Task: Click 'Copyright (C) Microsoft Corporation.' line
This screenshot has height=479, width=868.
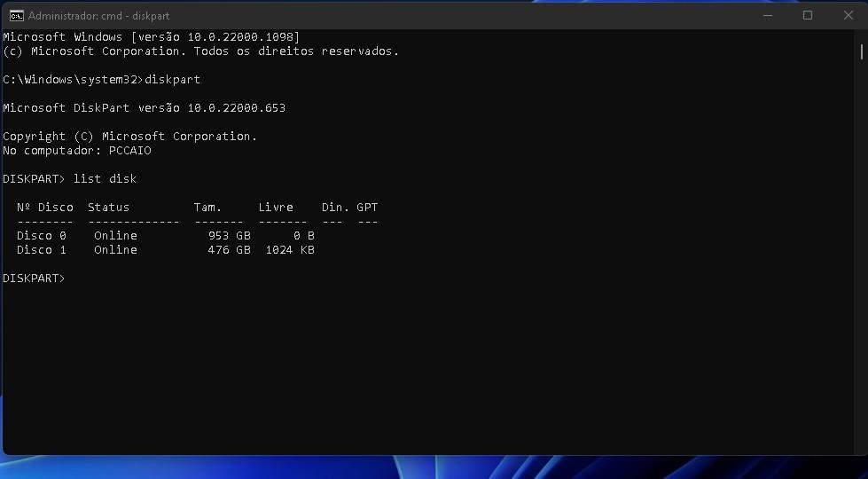Action: point(130,137)
